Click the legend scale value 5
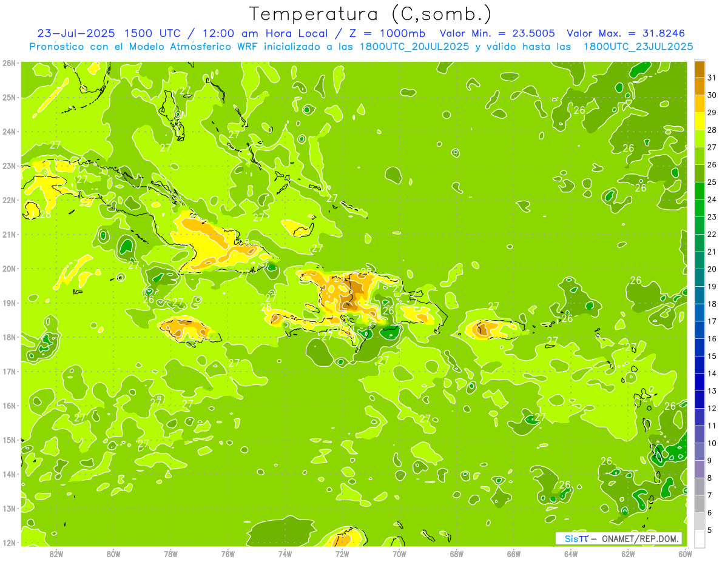Viewport: 728px width, 562px height. point(710,530)
